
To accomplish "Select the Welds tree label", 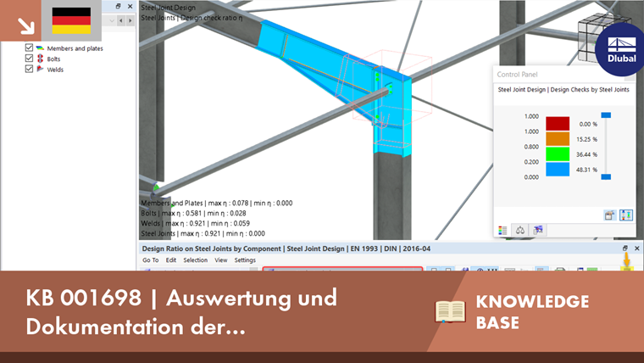I will (x=55, y=70).
